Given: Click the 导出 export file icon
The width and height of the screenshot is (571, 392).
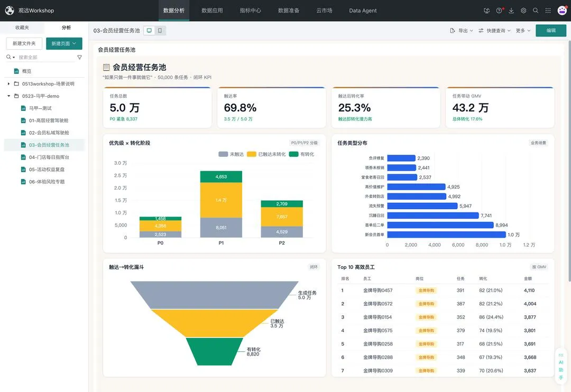Looking at the screenshot, I should click(x=452, y=31).
